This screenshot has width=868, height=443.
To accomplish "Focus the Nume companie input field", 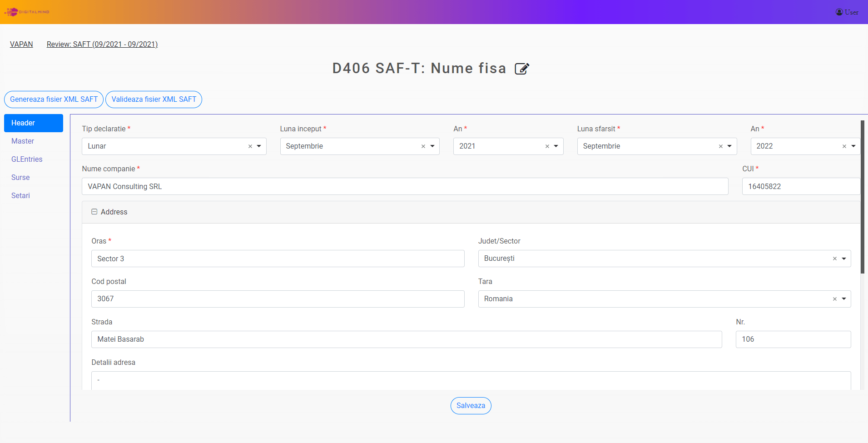I will 405,186.
